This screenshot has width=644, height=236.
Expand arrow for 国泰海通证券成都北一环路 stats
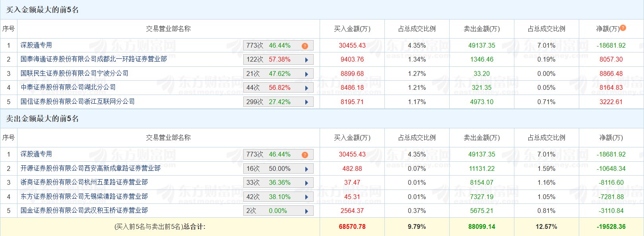[306, 60]
